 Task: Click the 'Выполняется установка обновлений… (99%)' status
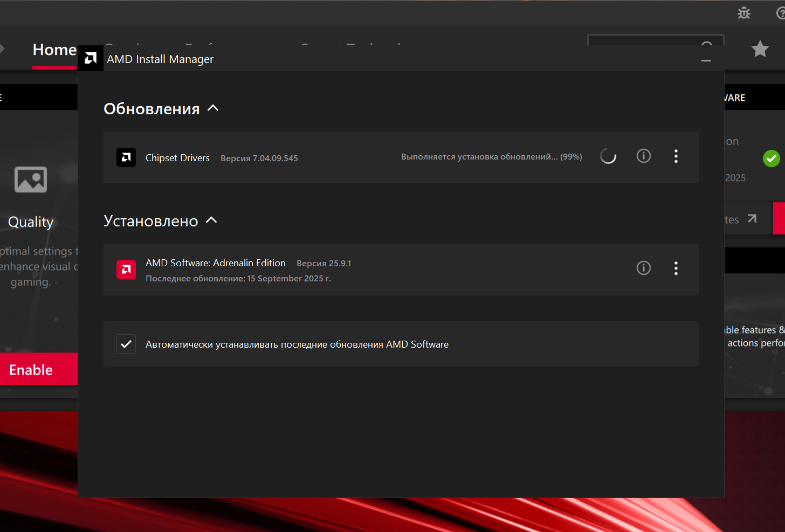click(492, 157)
